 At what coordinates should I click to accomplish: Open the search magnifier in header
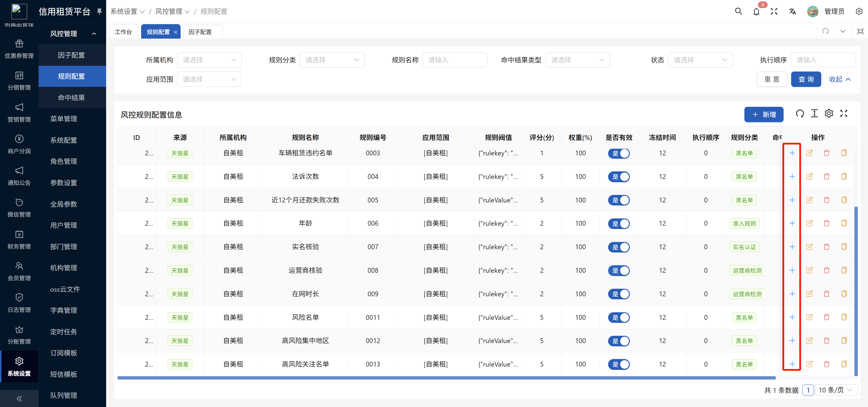738,11
